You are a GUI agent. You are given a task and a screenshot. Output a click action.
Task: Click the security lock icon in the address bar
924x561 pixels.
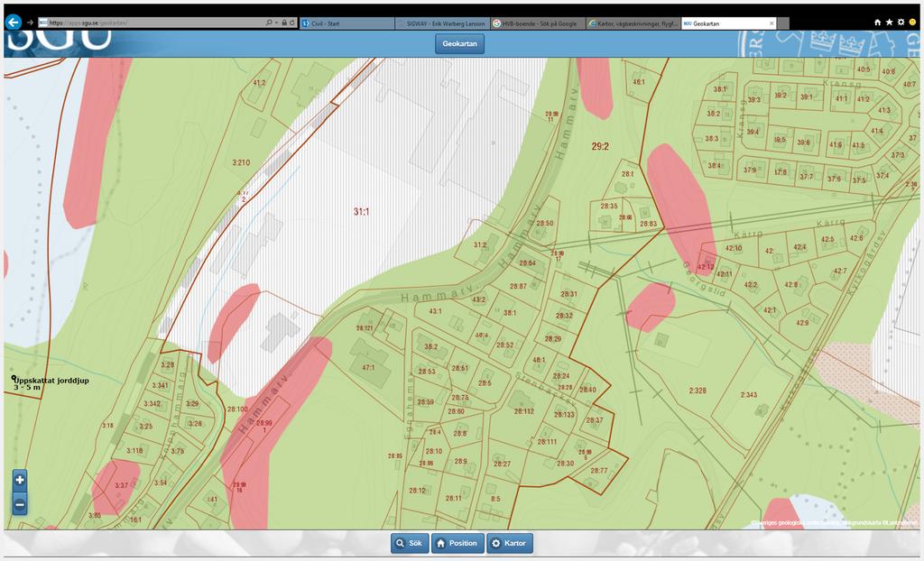pyautogui.click(x=284, y=23)
